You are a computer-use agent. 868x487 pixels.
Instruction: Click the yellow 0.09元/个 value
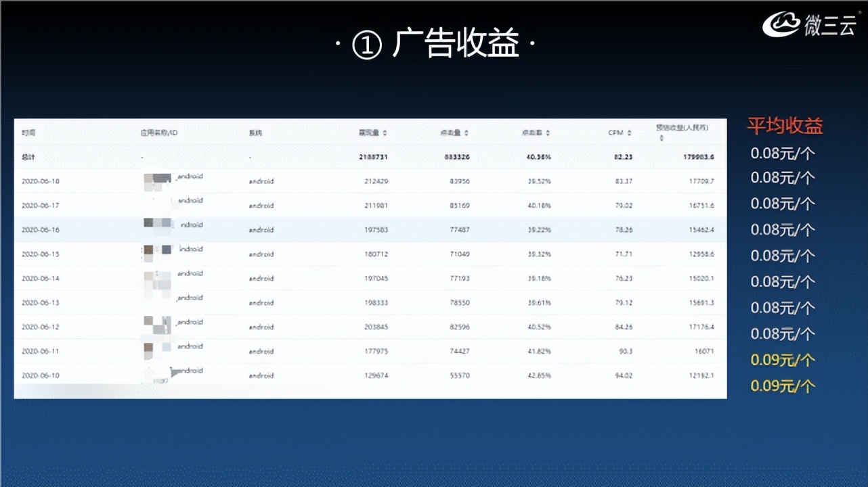[783, 360]
